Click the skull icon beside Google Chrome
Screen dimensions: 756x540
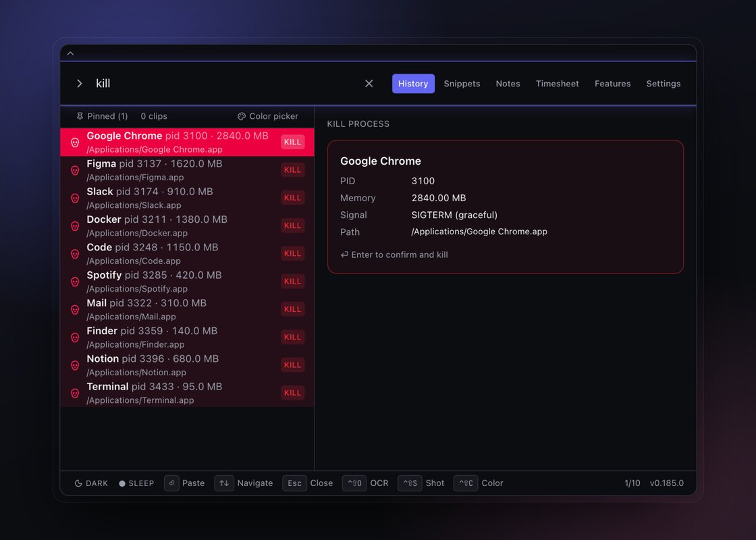75,142
